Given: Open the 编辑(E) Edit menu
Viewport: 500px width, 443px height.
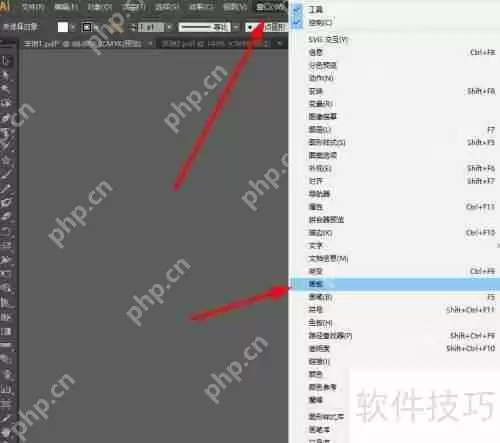Looking at the screenshot, I should (66, 7).
